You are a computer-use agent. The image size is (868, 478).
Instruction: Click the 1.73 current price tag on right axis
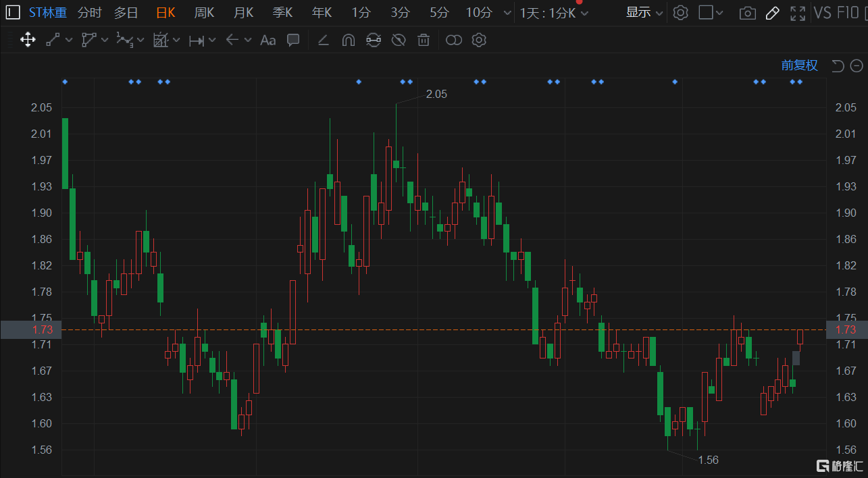tap(846, 329)
